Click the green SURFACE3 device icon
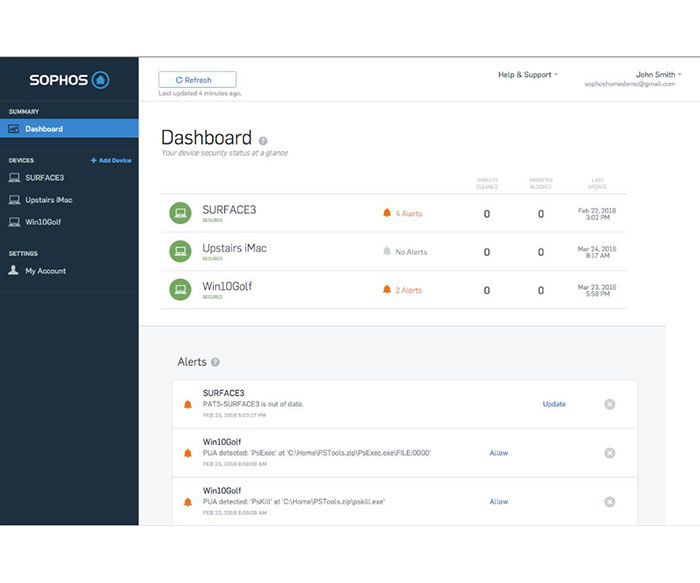This screenshot has width=700, height=583. (180, 213)
